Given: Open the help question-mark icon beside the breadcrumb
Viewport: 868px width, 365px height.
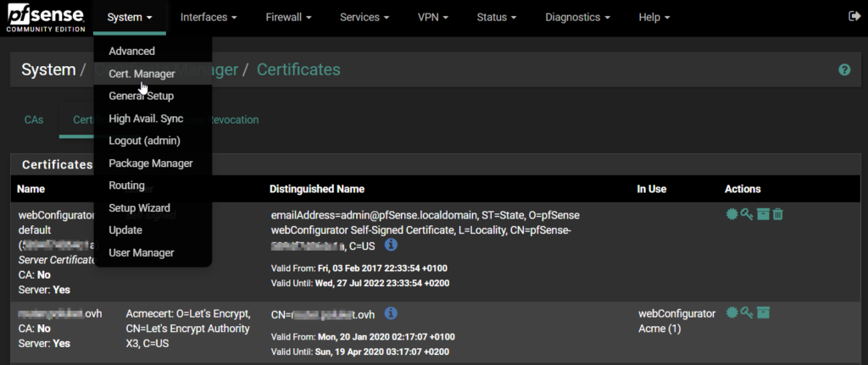Looking at the screenshot, I should point(844,69).
